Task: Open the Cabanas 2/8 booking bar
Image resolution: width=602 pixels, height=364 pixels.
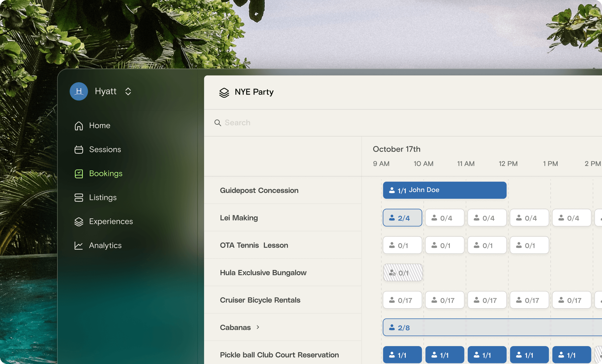Action: (x=492, y=327)
